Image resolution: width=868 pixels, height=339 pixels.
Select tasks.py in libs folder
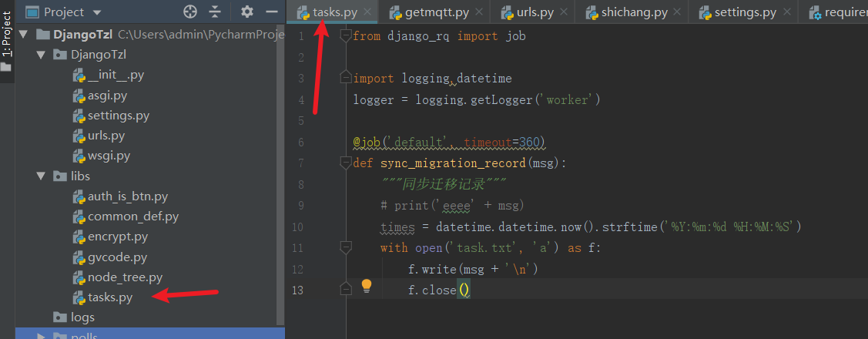click(x=110, y=297)
